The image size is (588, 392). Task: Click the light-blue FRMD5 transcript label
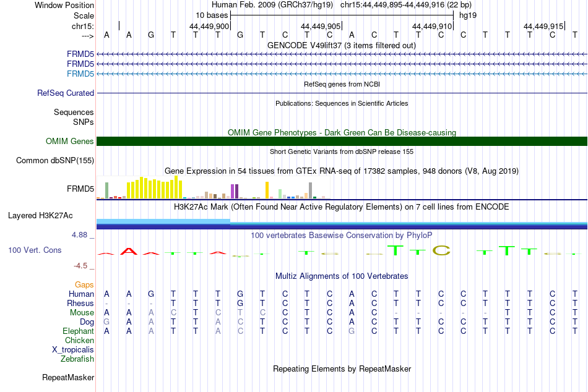point(80,74)
